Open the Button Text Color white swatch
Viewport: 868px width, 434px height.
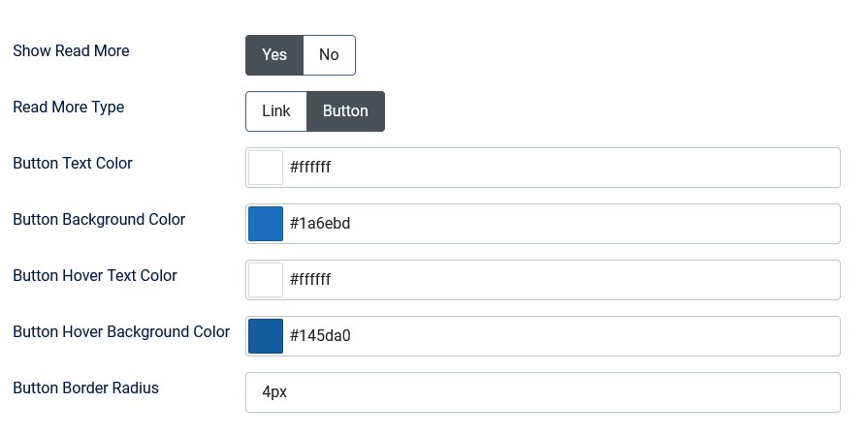266,168
